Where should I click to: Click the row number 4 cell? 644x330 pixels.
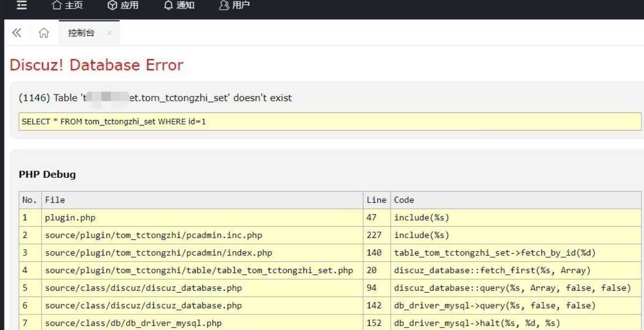[x=30, y=270]
